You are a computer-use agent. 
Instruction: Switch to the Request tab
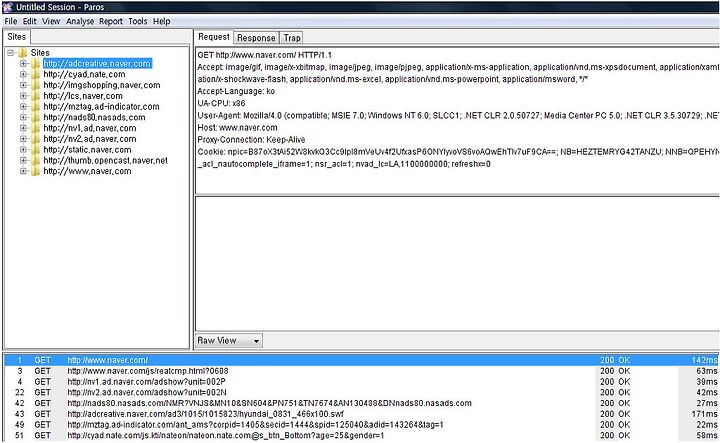tap(214, 37)
